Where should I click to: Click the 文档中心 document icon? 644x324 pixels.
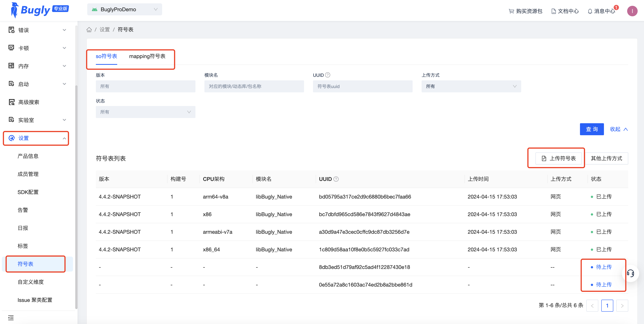(554, 11)
